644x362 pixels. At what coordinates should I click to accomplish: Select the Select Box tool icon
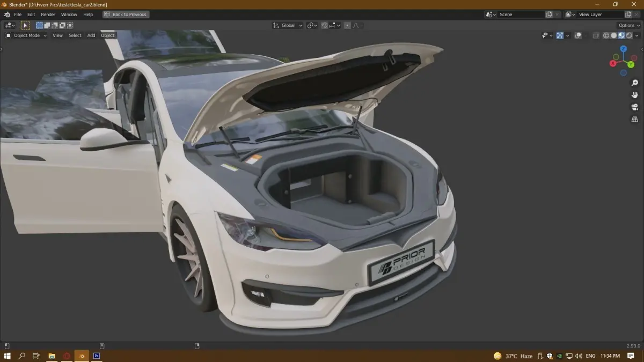coord(25,25)
